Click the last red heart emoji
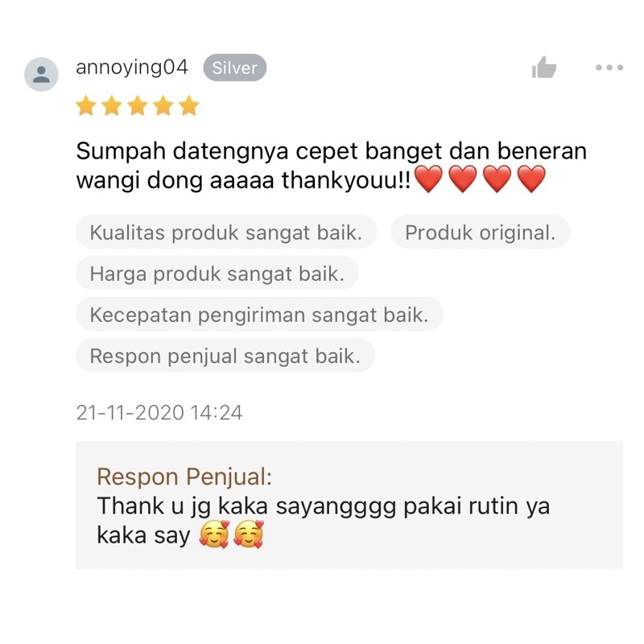This screenshot has height=644, width=644. pos(531,179)
